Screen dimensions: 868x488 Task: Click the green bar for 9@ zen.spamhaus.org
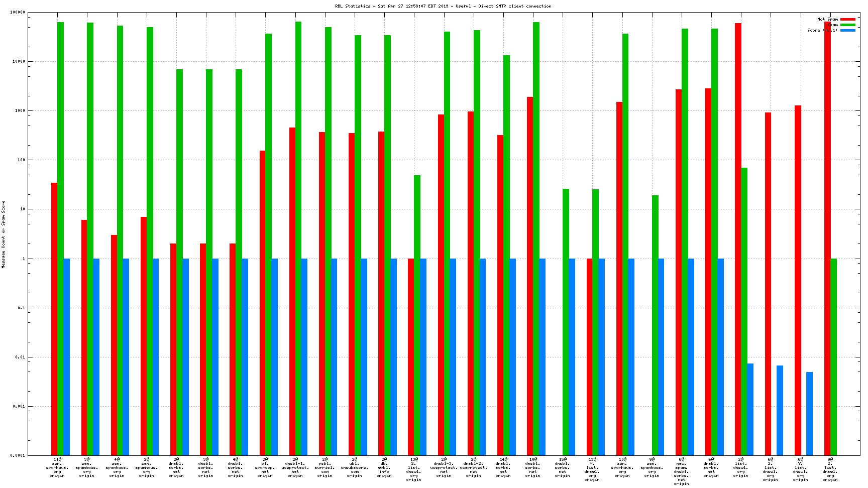pyautogui.click(x=655, y=326)
